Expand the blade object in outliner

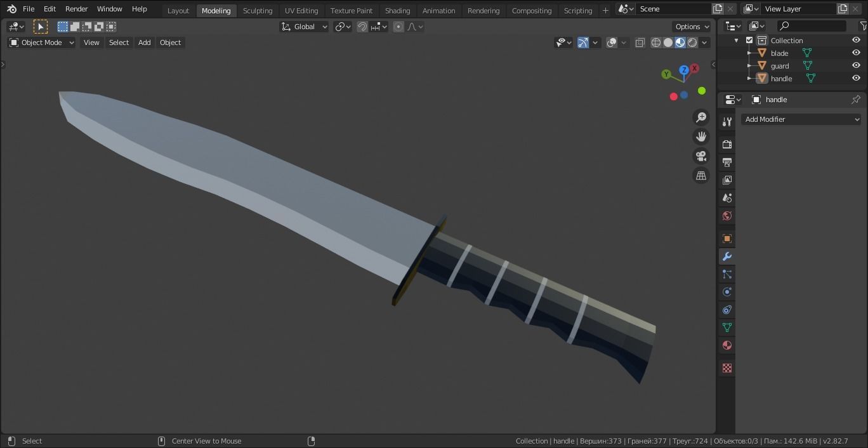click(x=749, y=53)
